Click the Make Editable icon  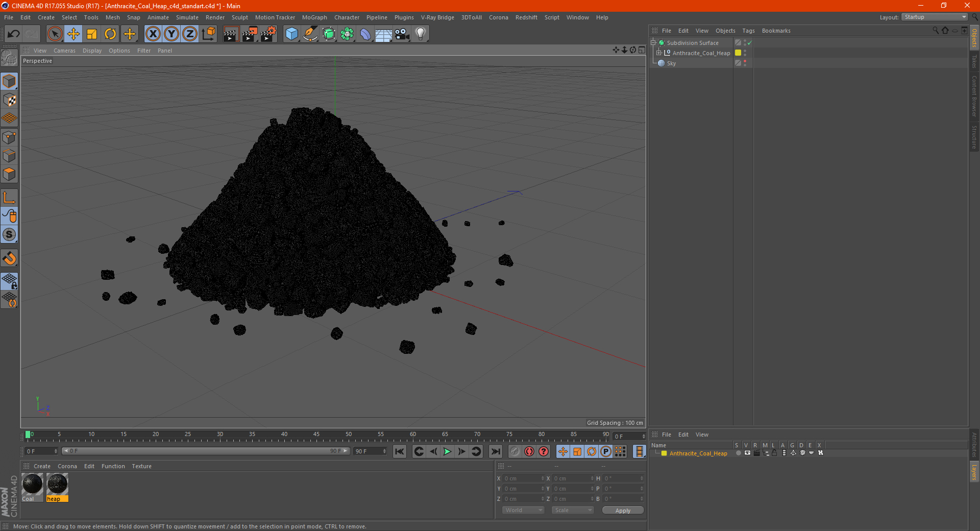(x=9, y=58)
